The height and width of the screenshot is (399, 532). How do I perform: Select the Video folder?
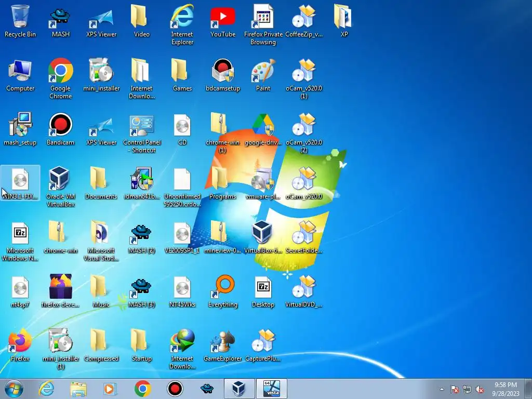[141, 20]
